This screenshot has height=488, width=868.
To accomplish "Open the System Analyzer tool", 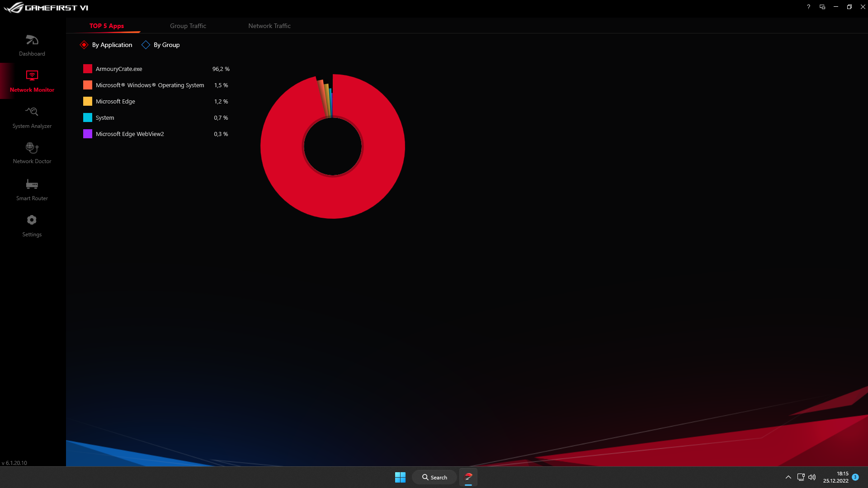I will (x=32, y=117).
